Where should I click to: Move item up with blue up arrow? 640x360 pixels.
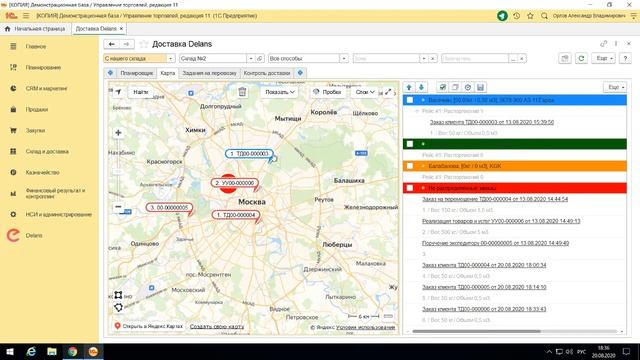[x=409, y=87]
